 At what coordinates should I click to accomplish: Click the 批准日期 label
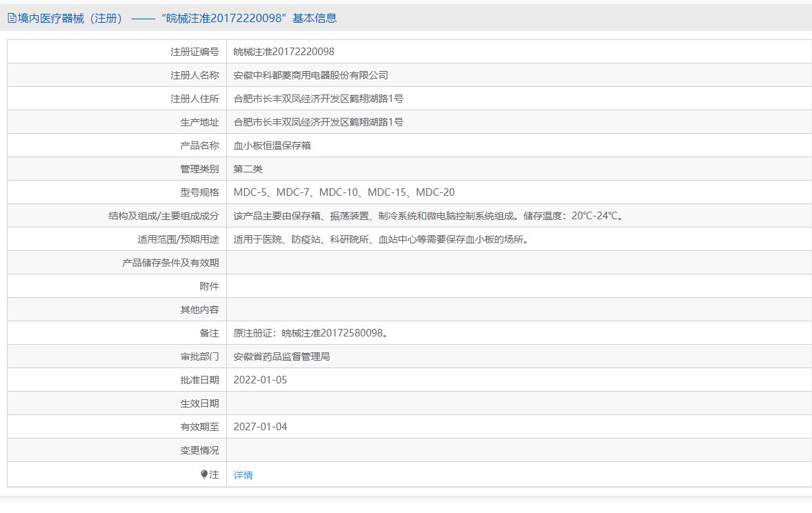[x=199, y=380]
